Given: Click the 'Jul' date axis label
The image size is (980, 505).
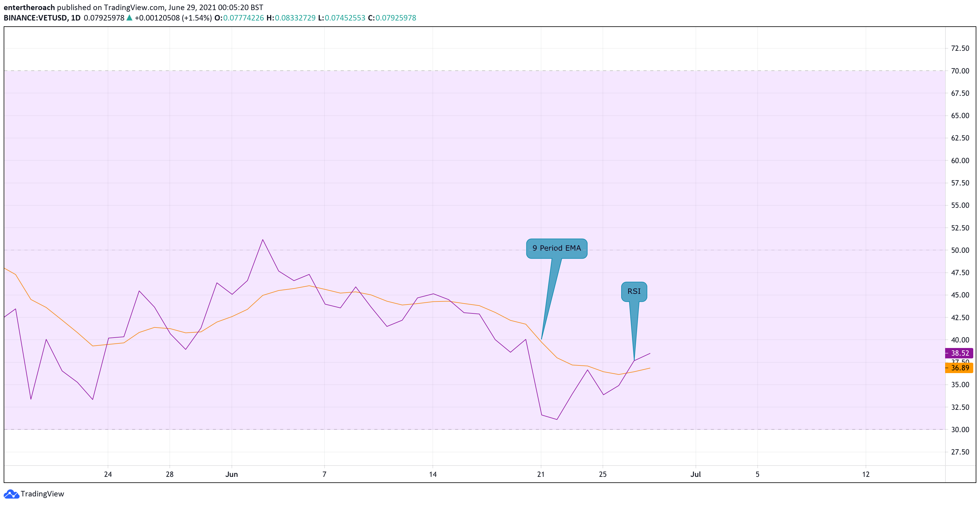Looking at the screenshot, I should (696, 475).
